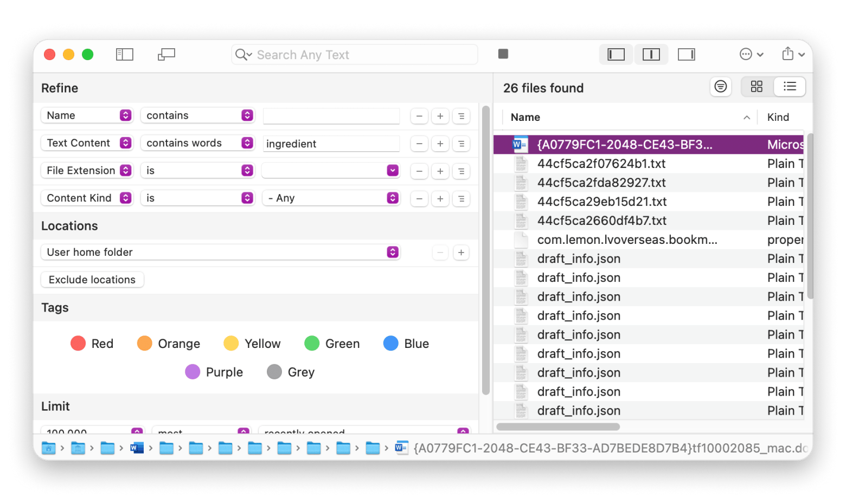Sort results by the Kind column header
This screenshot has width=846, height=504.
coord(778,118)
